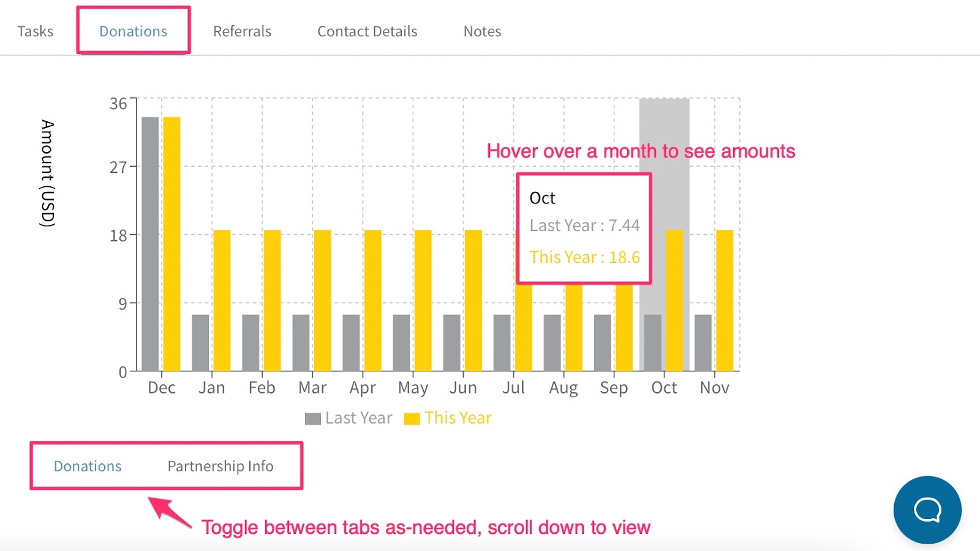Viewport: 980px width, 551px height.
Task: Open the chat support bubble icon
Action: pyautogui.click(x=927, y=509)
